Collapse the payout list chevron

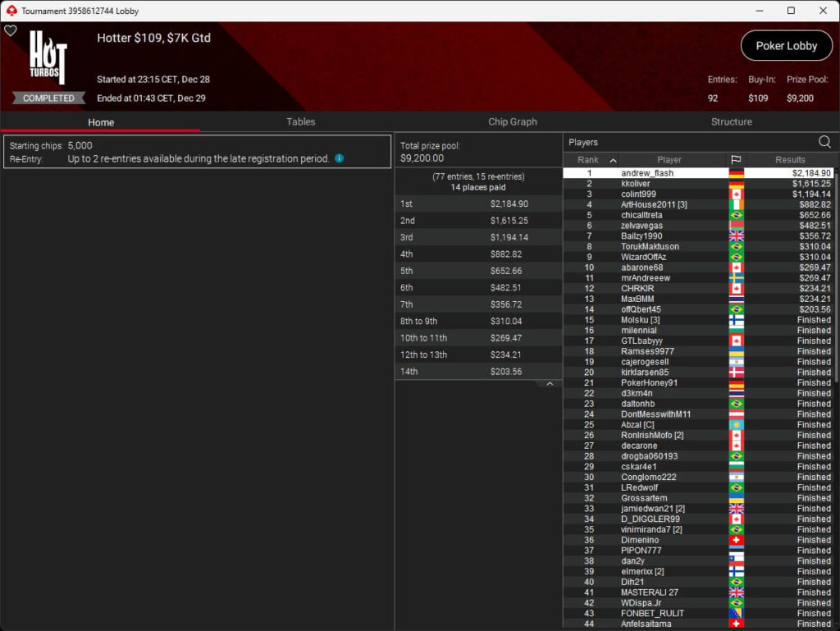tap(550, 384)
